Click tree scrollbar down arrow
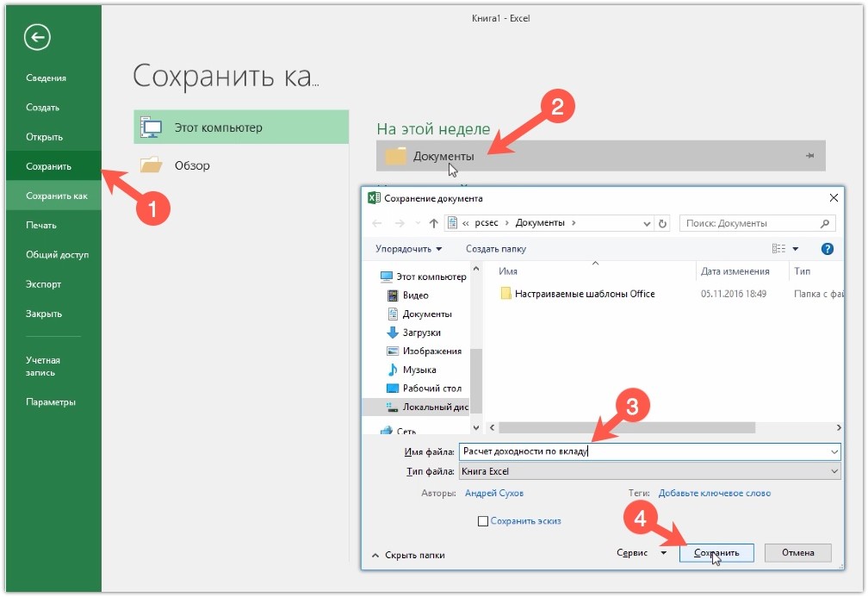Screen dimensions: 868x597 476,427
